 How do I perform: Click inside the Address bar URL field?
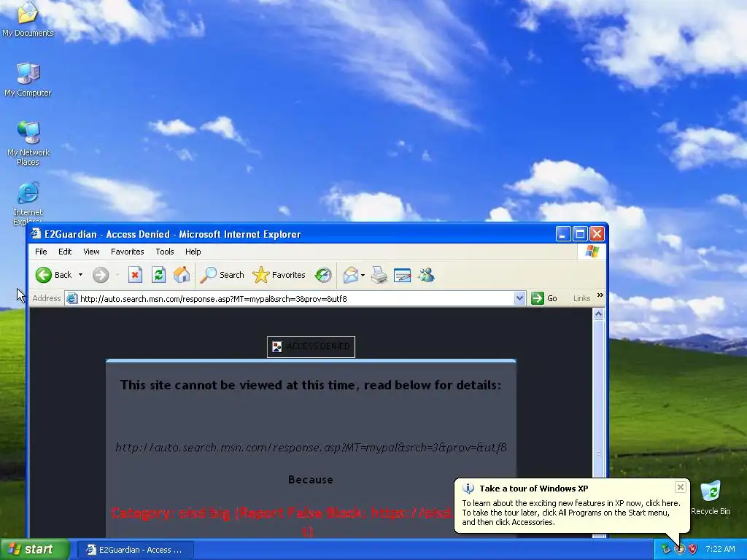295,298
